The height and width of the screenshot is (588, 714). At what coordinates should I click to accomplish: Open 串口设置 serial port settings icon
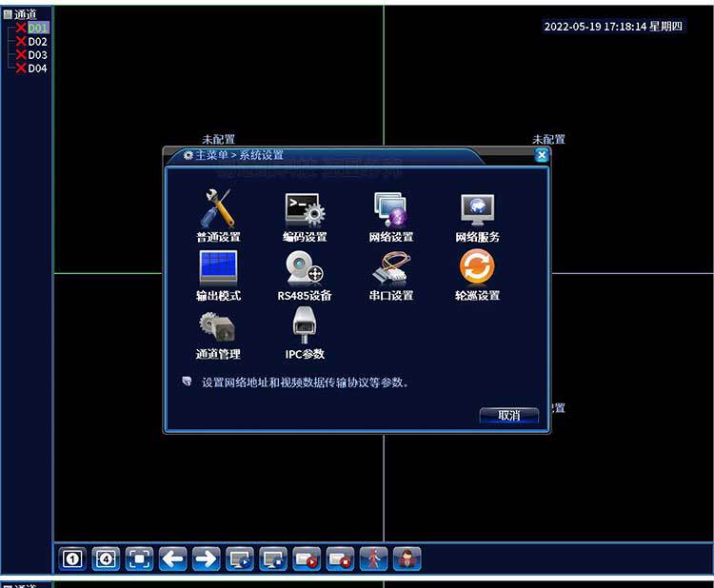tap(391, 275)
